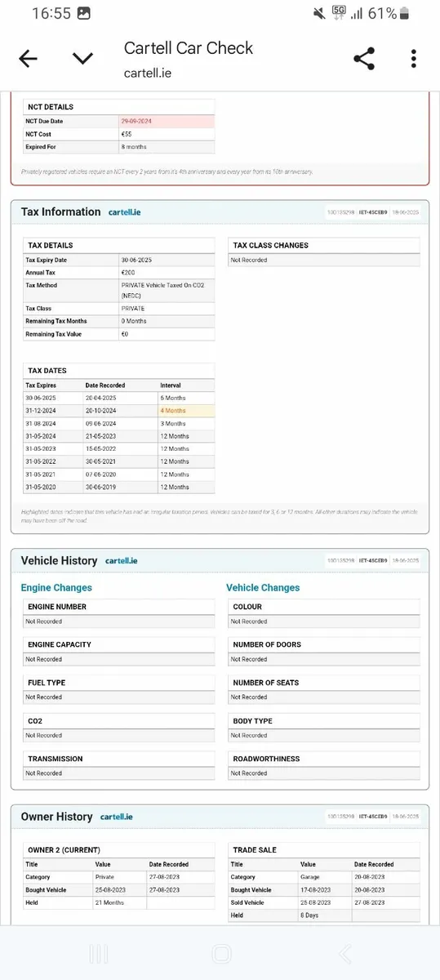Screen dimensions: 440x980
Task: Open the downward chevron menu beside the back arrow
Action: tap(82, 58)
